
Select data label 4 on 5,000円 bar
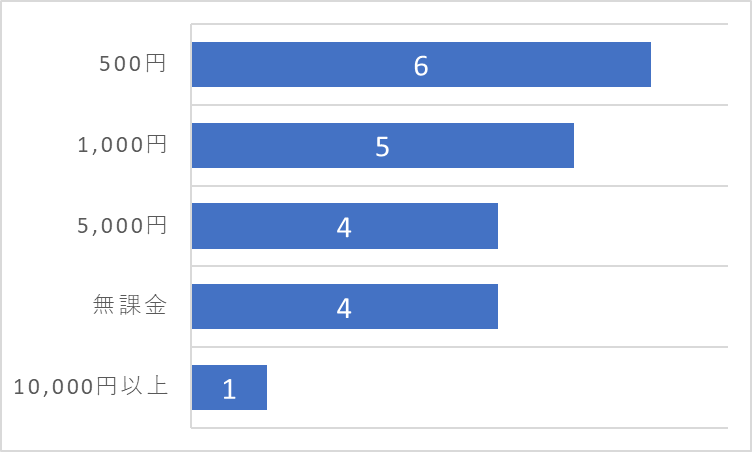(x=344, y=227)
